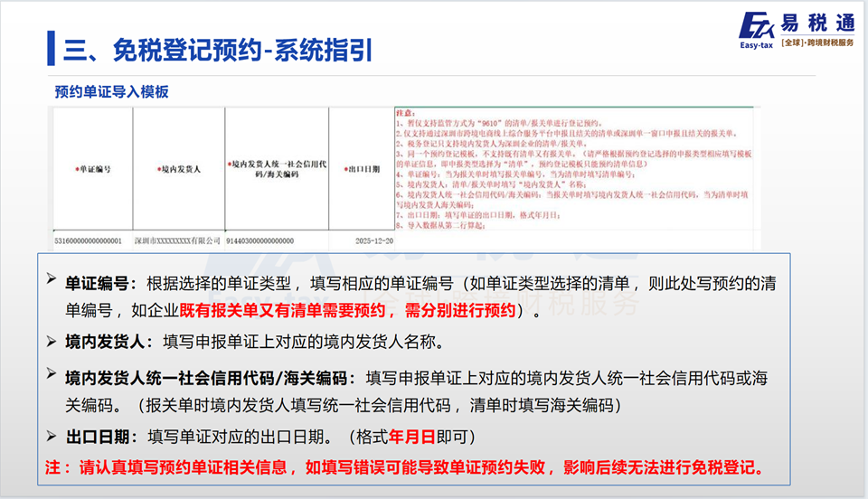Select the 出口日期 column header

[x=361, y=168]
